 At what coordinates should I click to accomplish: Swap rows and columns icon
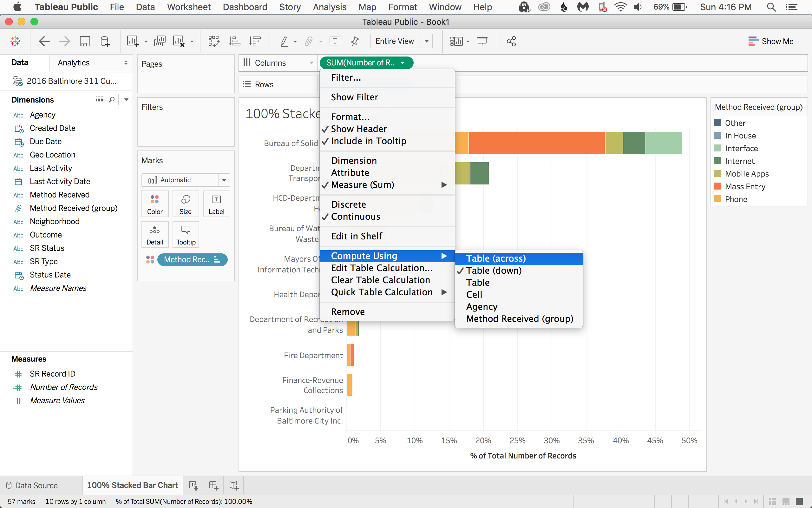point(214,41)
